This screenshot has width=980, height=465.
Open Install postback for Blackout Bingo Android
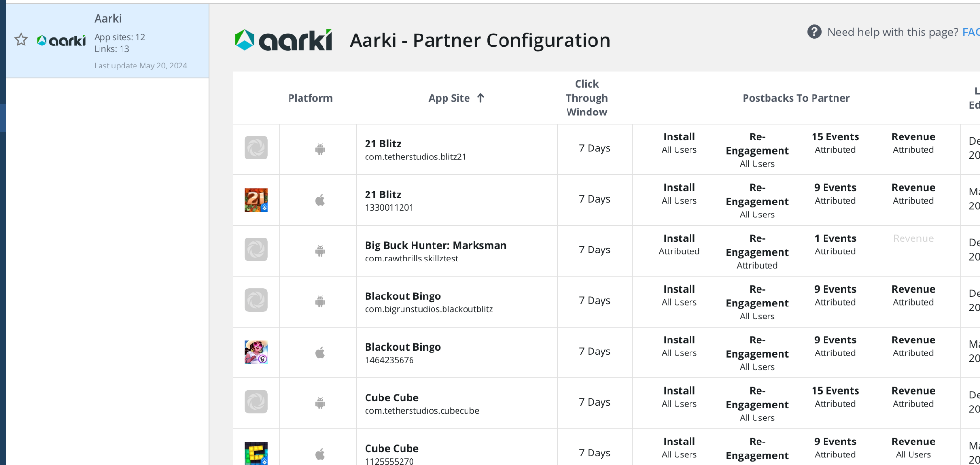pos(679,295)
